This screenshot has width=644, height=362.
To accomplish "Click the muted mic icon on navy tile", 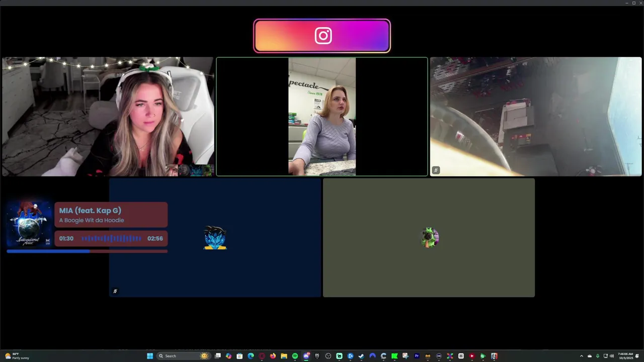I will click(115, 291).
